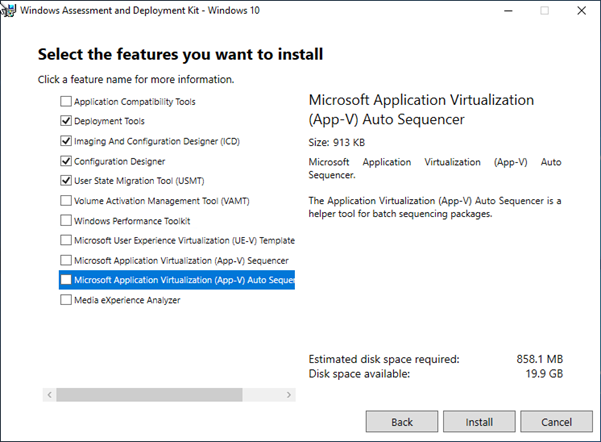Click the Install button
601x442 pixels.
(x=479, y=422)
